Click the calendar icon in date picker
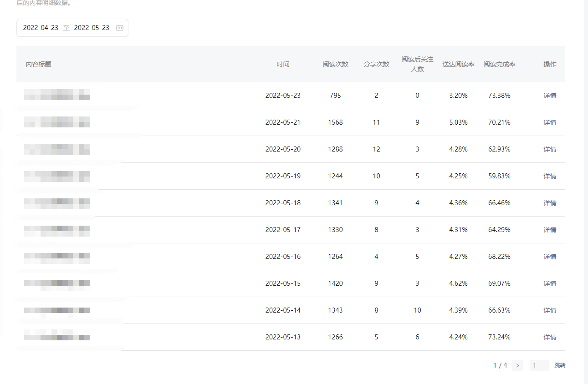The height and width of the screenshot is (384, 588). pyautogui.click(x=120, y=28)
